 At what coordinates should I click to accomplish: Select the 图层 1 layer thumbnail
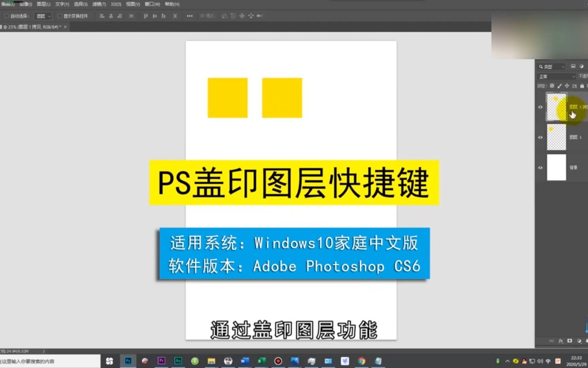(556, 137)
